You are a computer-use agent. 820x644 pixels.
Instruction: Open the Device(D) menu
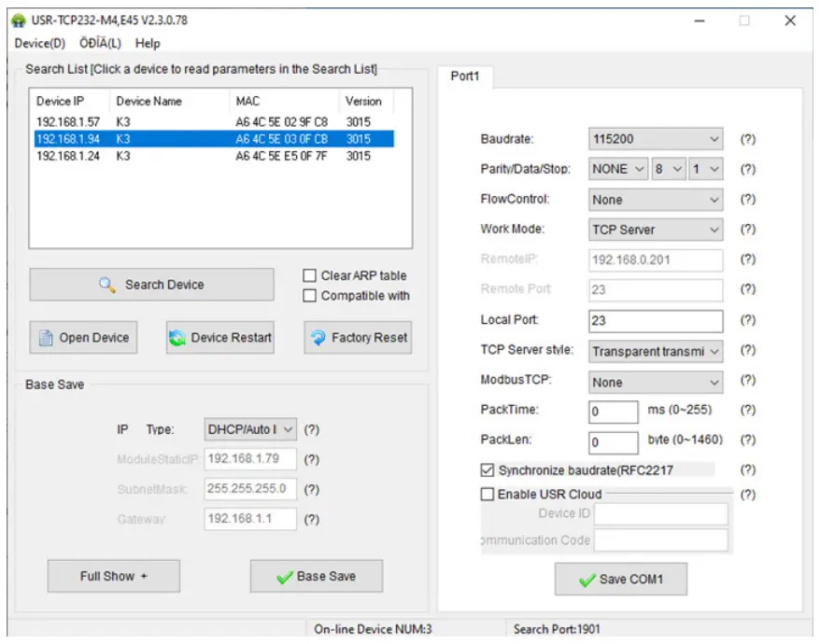click(40, 43)
